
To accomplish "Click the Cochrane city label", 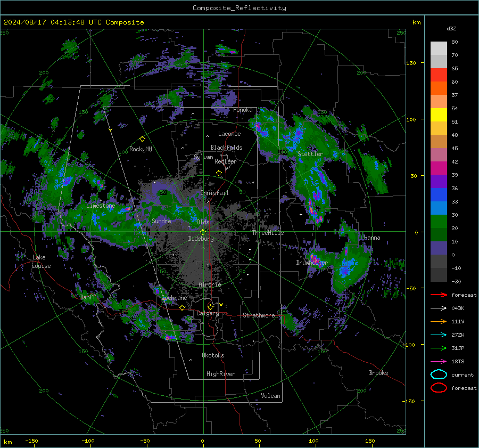I will coord(174,298).
